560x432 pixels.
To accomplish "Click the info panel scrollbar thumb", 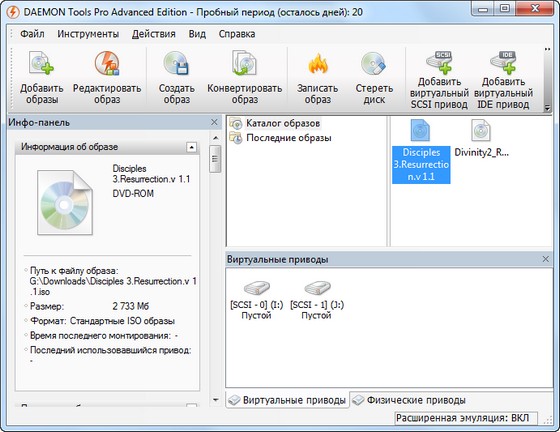I will click(215, 159).
